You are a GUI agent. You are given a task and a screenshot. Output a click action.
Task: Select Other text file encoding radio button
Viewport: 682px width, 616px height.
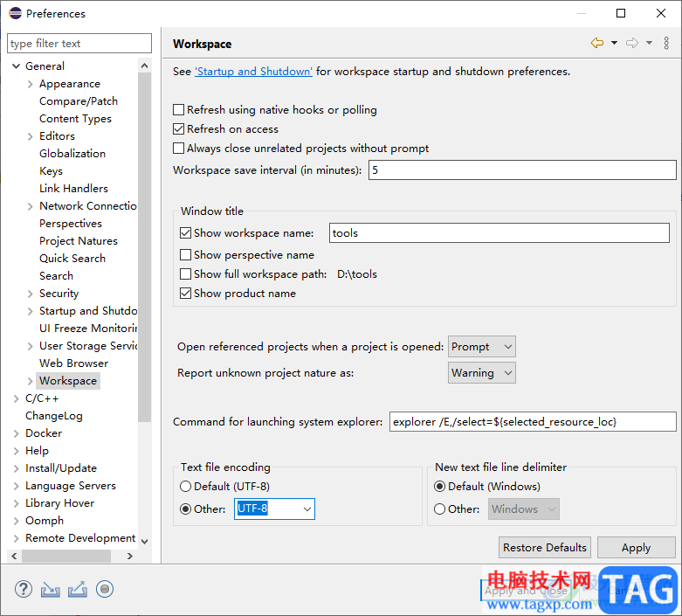pos(185,509)
